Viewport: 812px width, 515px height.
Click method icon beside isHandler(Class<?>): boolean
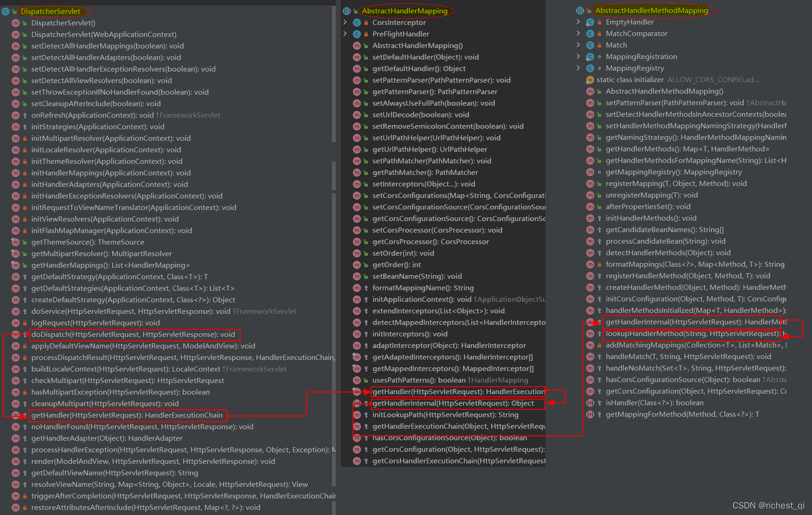[590, 403]
